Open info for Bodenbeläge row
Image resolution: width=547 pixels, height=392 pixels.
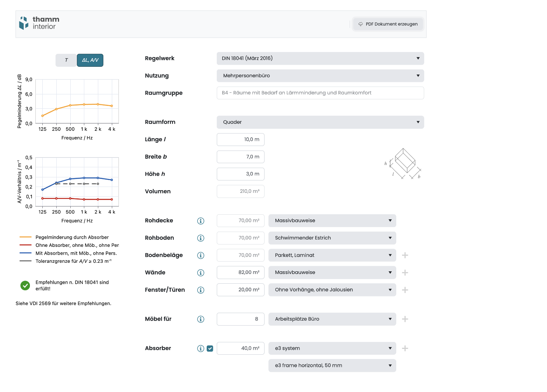200,255
